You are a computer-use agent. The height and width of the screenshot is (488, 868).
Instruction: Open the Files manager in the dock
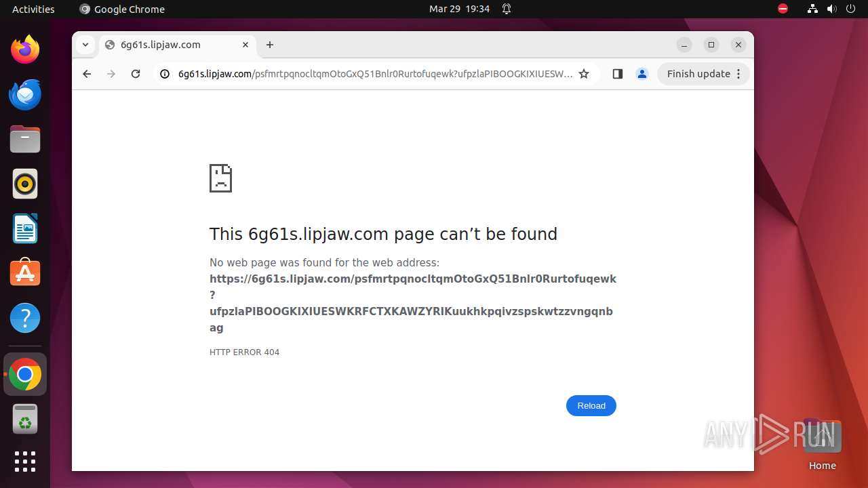[25, 139]
